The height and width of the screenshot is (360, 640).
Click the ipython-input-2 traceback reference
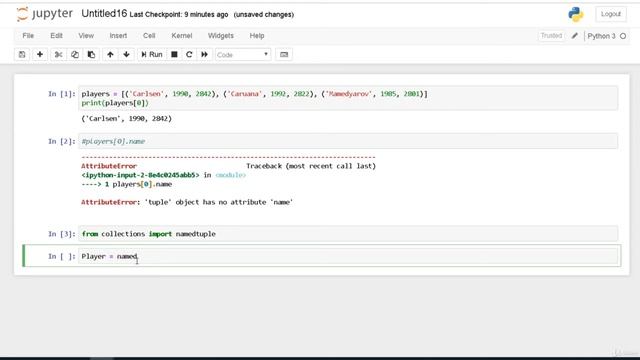coord(140,175)
